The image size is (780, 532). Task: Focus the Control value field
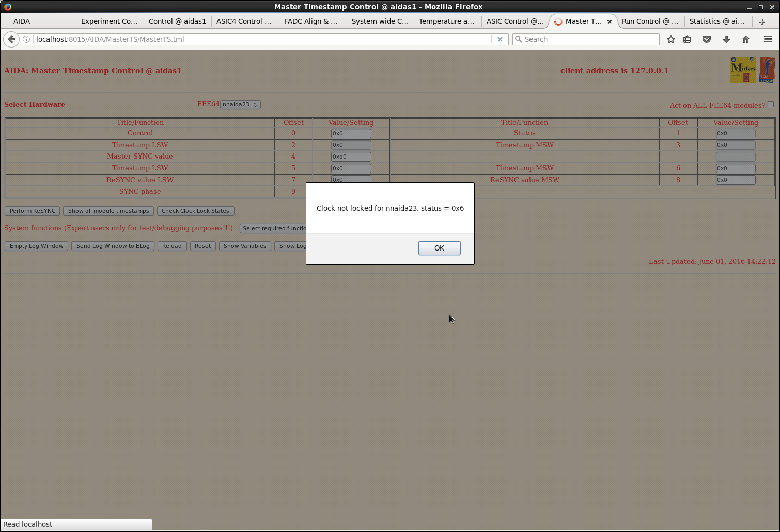351,133
